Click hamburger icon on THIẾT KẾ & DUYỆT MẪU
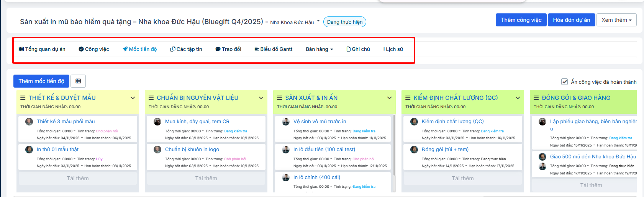The width and height of the screenshot is (644, 197). [23, 98]
